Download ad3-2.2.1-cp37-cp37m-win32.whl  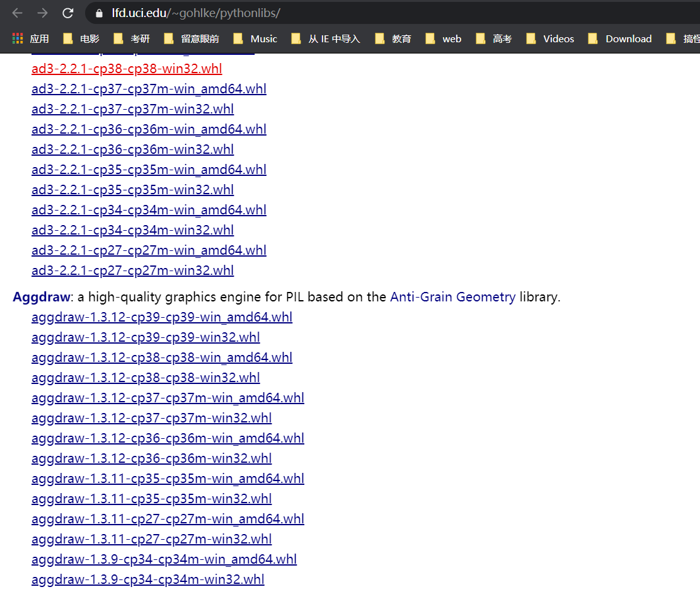[132, 109]
